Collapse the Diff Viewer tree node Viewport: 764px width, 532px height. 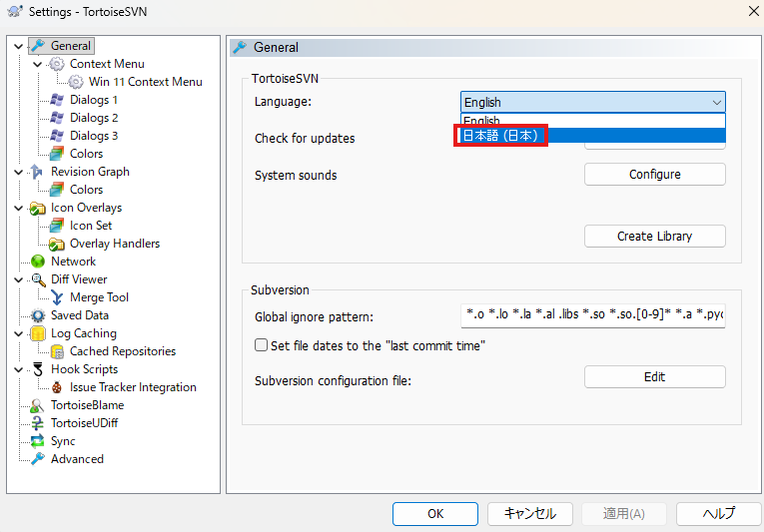coord(19,279)
